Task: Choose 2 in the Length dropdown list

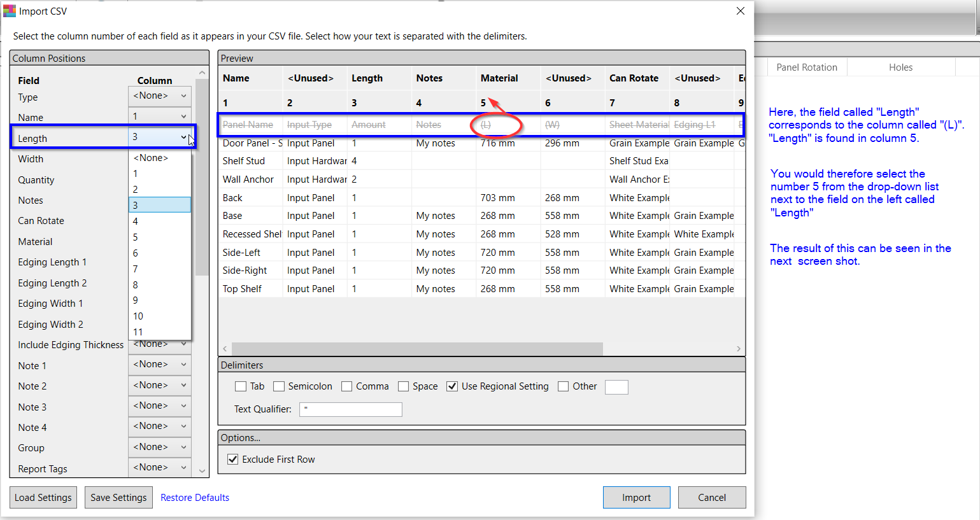Action: tap(160, 190)
